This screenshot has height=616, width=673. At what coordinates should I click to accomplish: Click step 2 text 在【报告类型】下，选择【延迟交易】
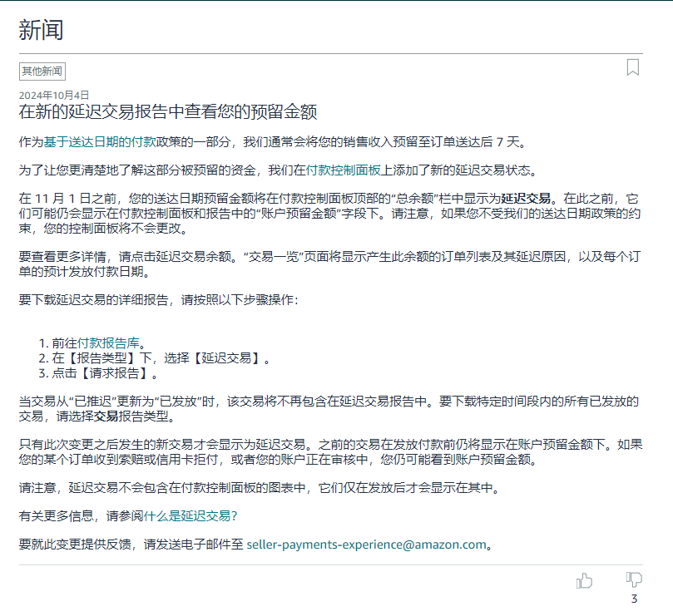click(161, 357)
